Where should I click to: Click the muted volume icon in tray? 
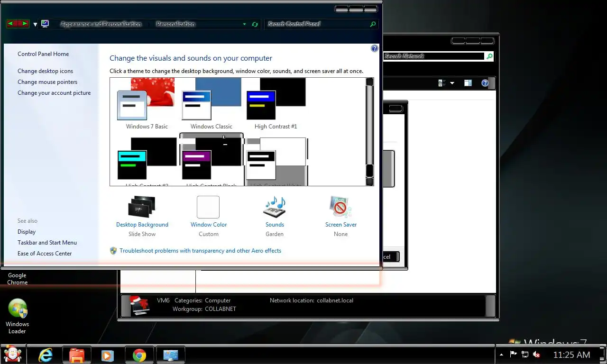(537, 354)
